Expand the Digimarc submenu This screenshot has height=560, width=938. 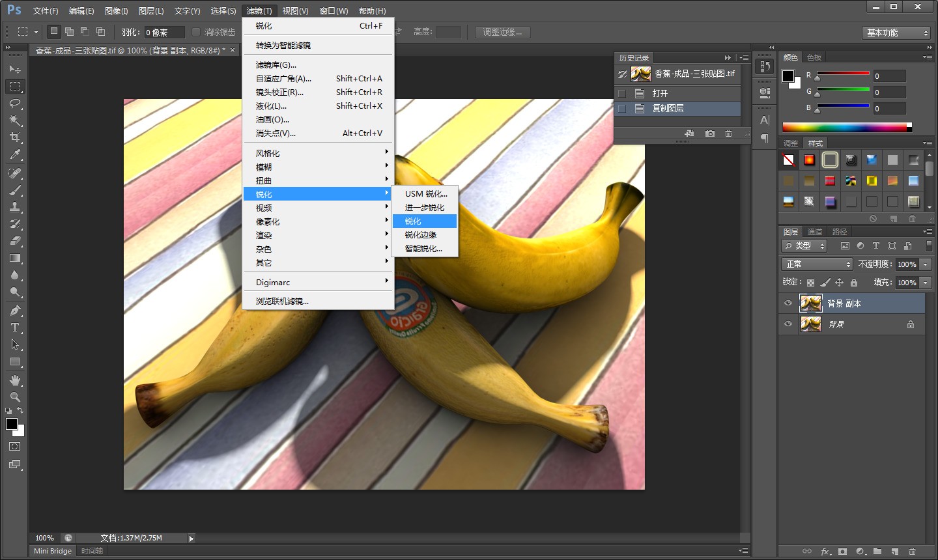click(318, 282)
